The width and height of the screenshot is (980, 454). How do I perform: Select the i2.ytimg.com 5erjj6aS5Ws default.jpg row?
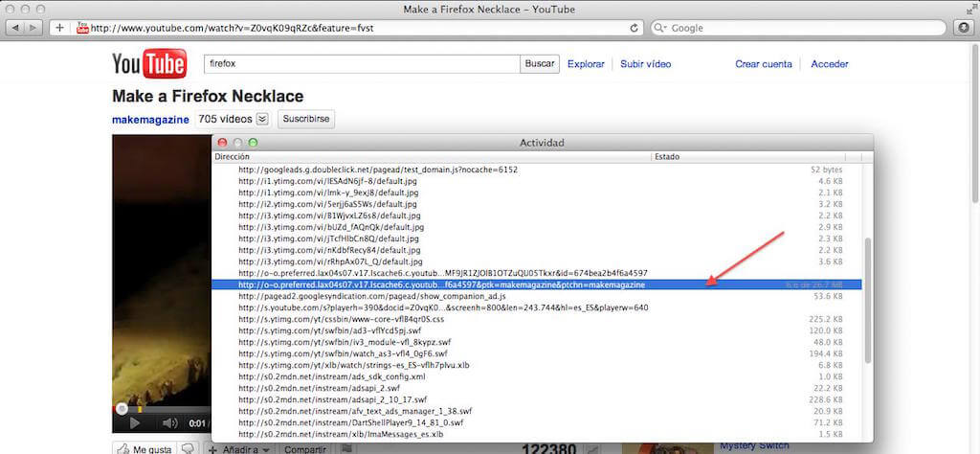coord(538,204)
